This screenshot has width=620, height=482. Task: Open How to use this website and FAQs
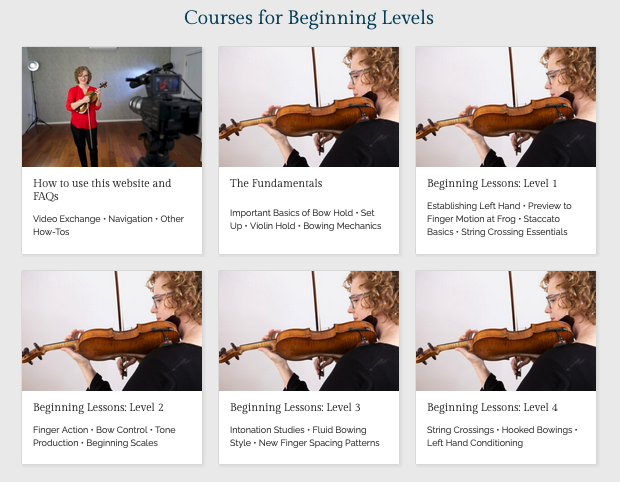click(x=102, y=189)
